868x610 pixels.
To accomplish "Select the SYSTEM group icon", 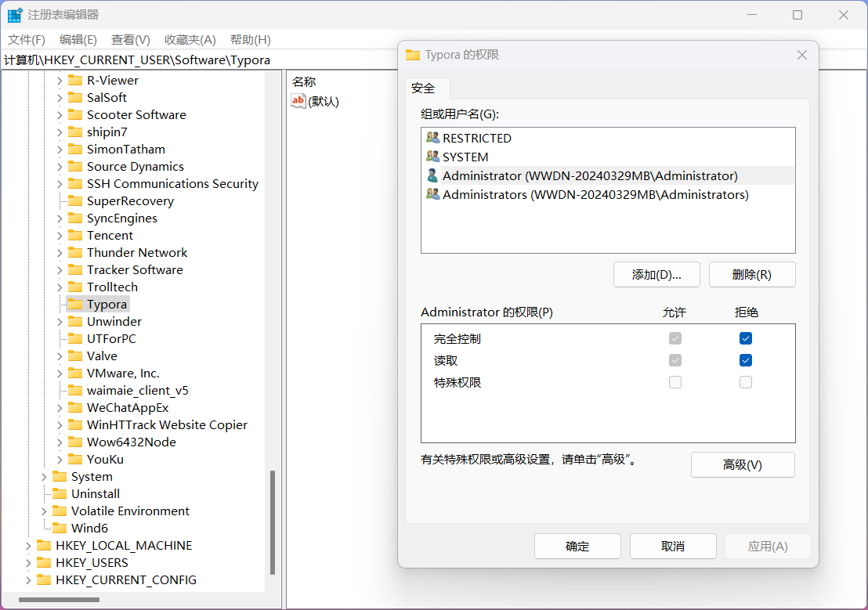I will [432, 157].
